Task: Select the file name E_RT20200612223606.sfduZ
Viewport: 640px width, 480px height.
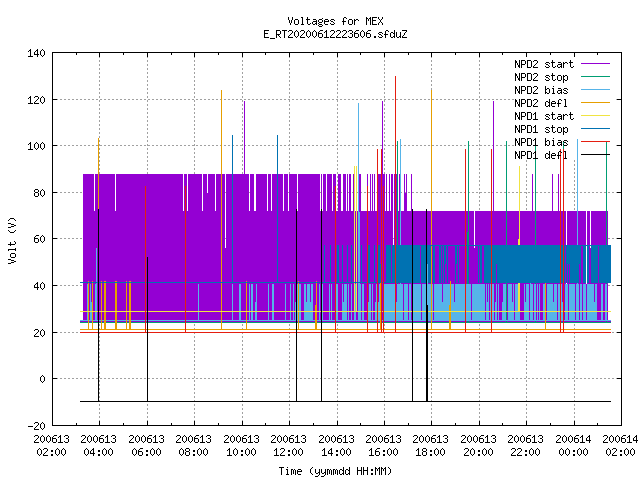Action: (x=335, y=34)
